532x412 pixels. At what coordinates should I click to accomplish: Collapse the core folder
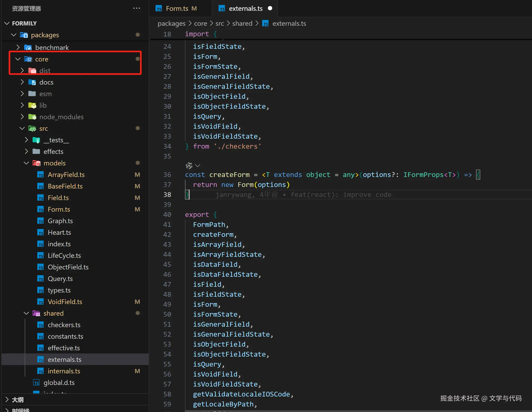tap(18, 59)
